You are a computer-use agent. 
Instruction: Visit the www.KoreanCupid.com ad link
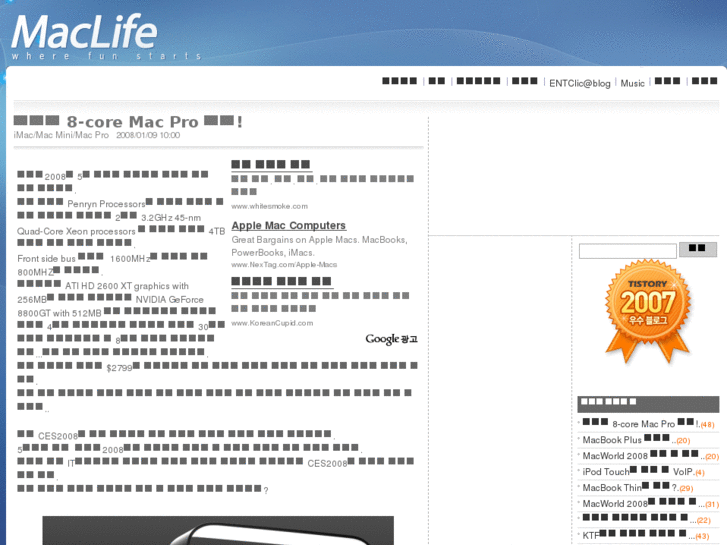point(272,323)
